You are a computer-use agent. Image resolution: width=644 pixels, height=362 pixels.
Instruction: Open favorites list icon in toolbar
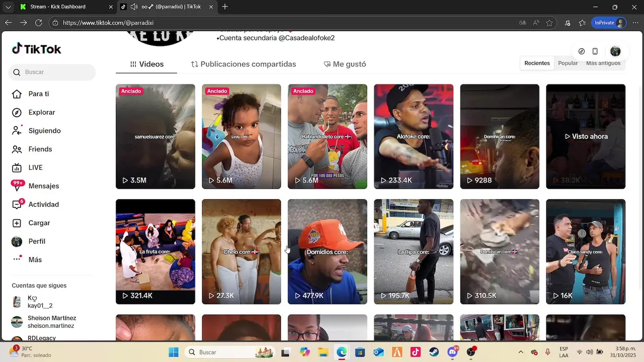point(582,23)
